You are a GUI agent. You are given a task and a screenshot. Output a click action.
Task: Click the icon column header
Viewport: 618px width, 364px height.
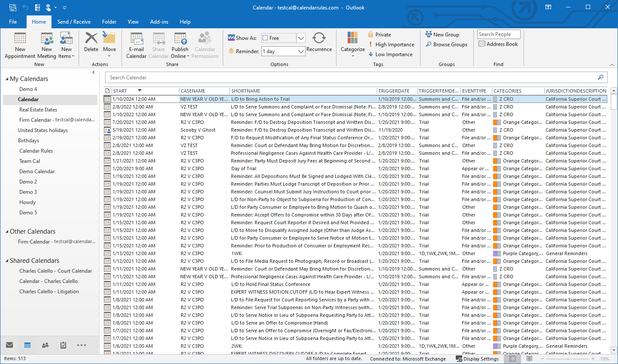pos(107,91)
